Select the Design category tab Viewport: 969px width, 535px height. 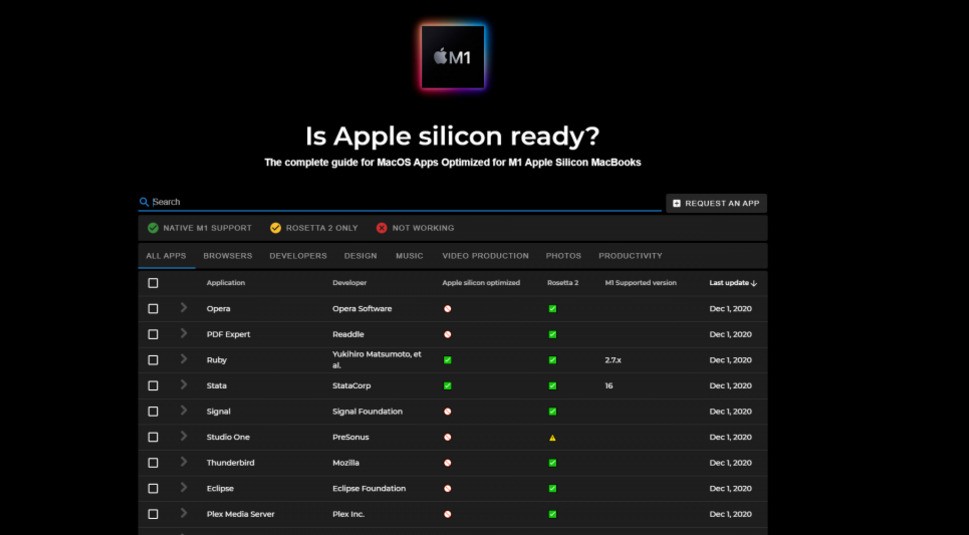[x=360, y=256]
